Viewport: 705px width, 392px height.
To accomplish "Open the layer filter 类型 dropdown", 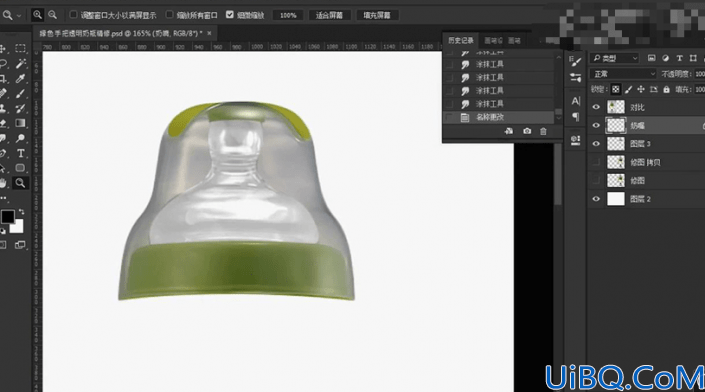I will point(615,58).
